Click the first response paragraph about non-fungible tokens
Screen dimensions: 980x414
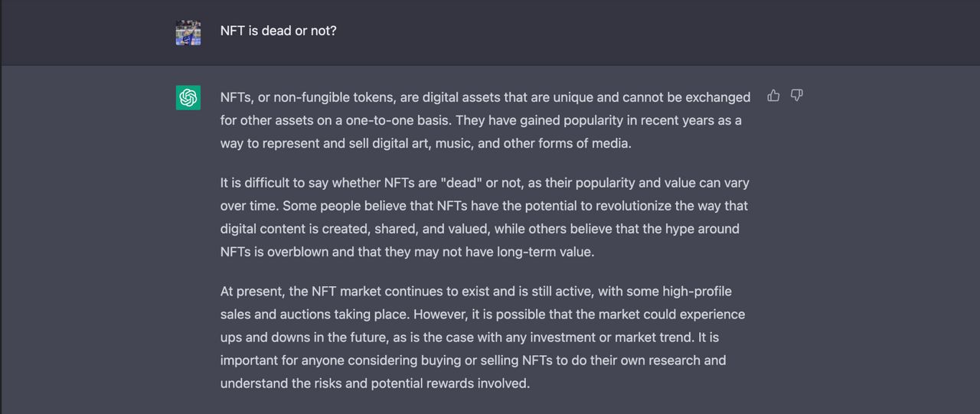482,120
